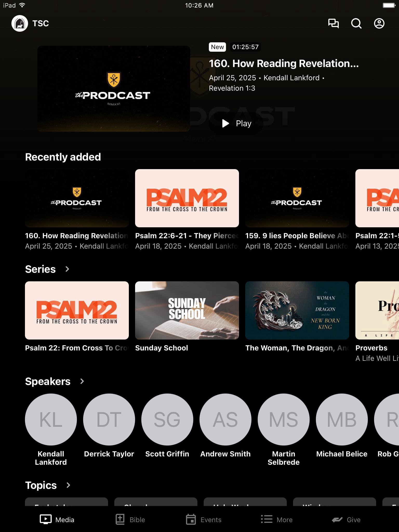This screenshot has height=532, width=399.
Task: Choose the Scott Griffin speaker circle
Action: click(x=167, y=419)
